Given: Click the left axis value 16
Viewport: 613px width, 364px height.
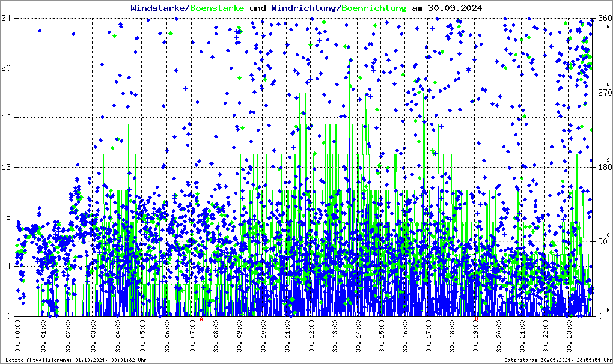Looking at the screenshot, I should (x=5, y=118).
